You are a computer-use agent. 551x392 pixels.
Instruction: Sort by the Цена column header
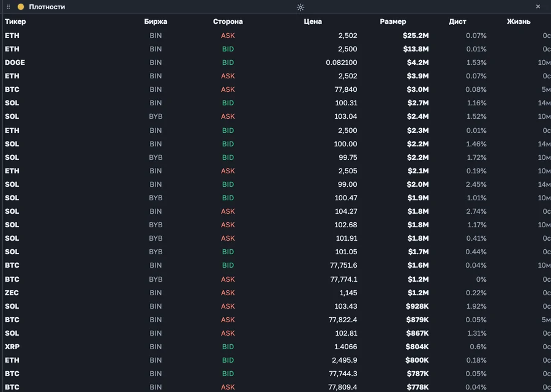tap(313, 21)
